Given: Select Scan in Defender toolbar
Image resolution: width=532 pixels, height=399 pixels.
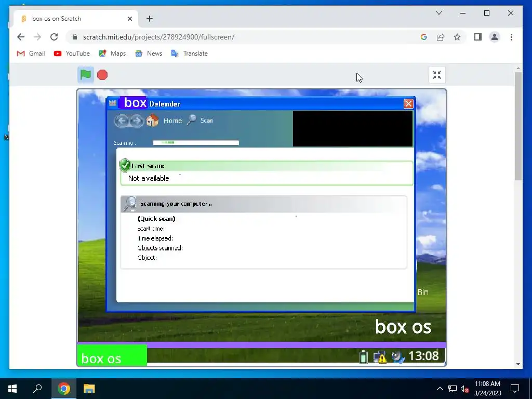Looking at the screenshot, I should coord(207,121).
